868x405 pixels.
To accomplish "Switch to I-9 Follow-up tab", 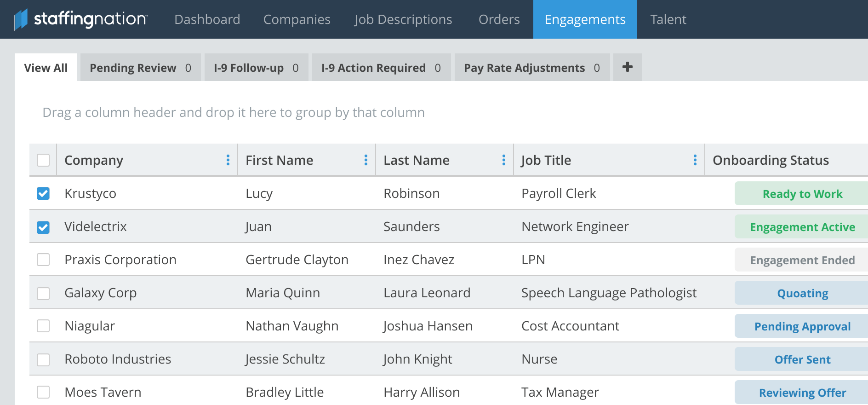I will coord(257,67).
